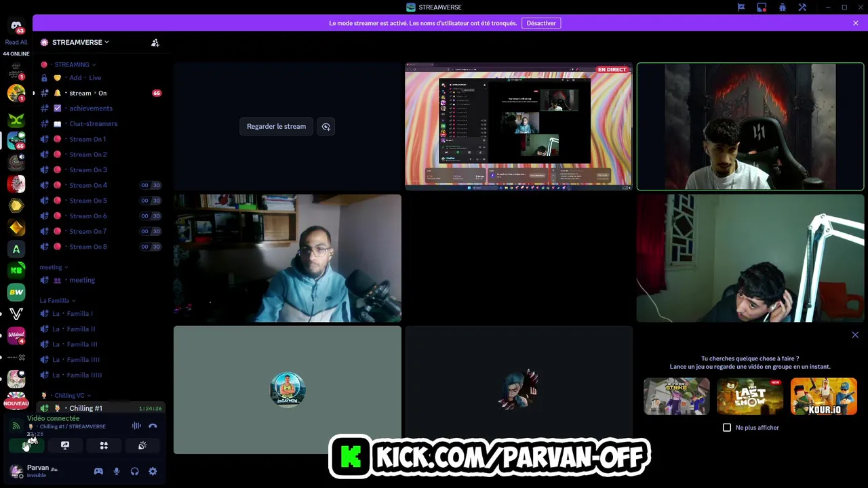This screenshot has height=488, width=868.
Task: Click the game controller icon by Parvan
Action: click(x=98, y=471)
